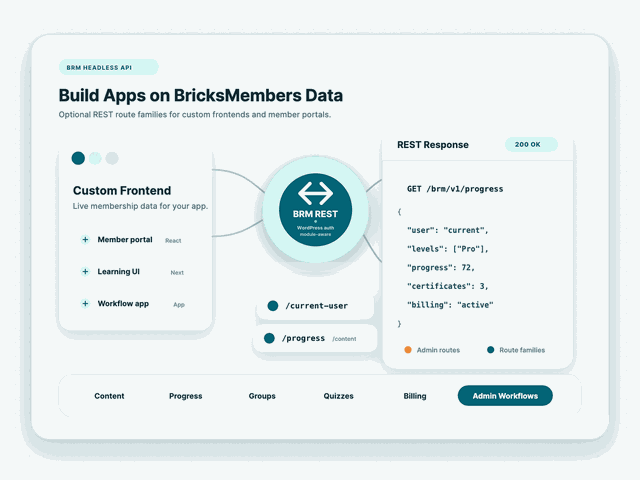The width and height of the screenshot is (640, 480).
Task: Click the BRM HEADLESS API badge
Action: (x=109, y=67)
